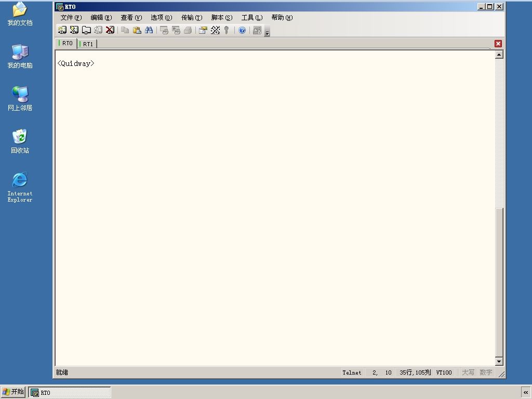Open the 文件(F) menu

71,18
